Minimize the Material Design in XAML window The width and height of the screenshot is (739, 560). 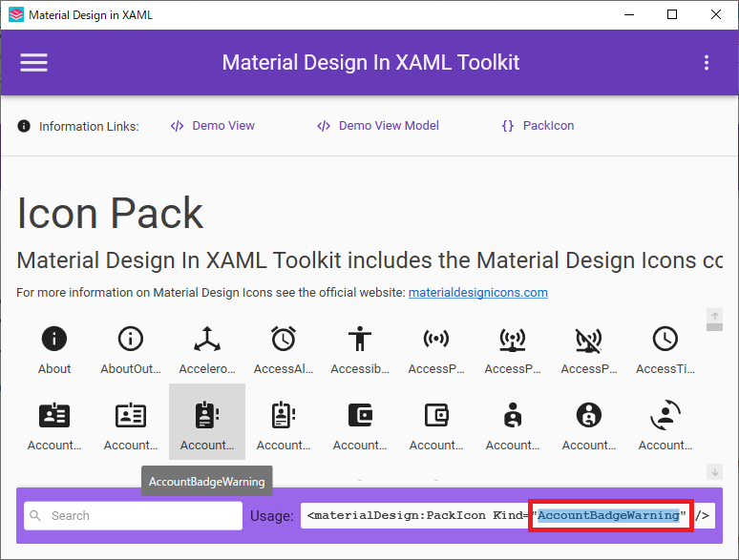point(628,14)
